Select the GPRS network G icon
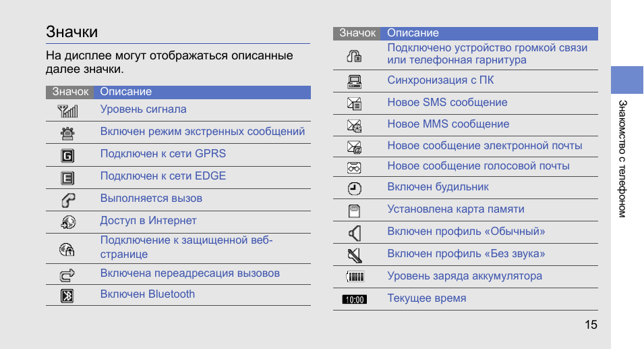644x349 pixels. tap(67, 156)
